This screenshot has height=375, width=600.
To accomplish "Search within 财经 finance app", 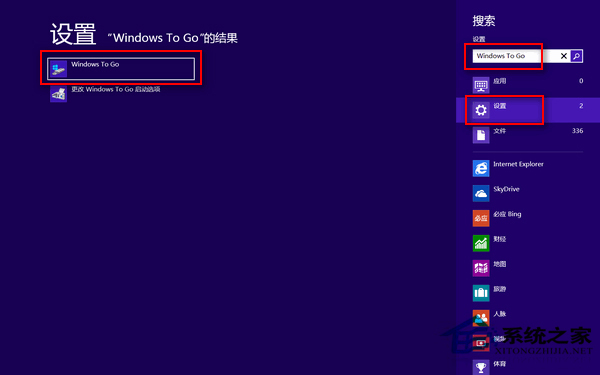I will tap(528, 243).
